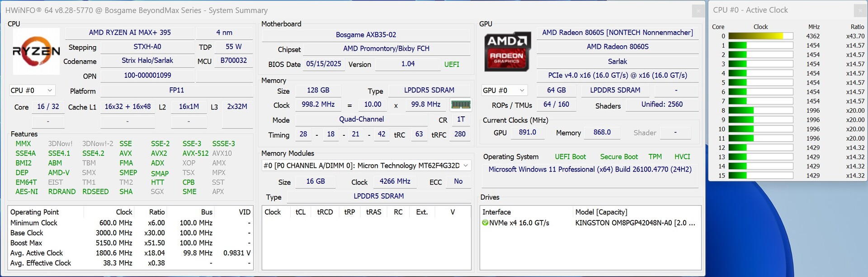Click the Microsoft Windows 11 Professional entry
The image size is (868, 277).
click(590, 169)
